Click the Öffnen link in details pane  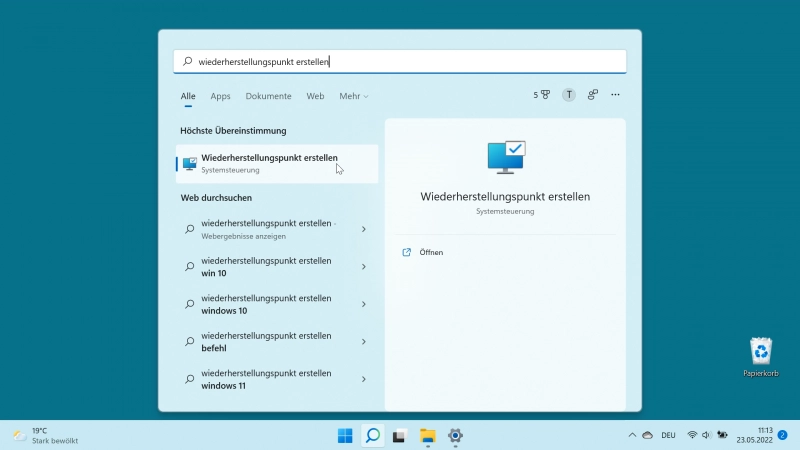point(431,253)
